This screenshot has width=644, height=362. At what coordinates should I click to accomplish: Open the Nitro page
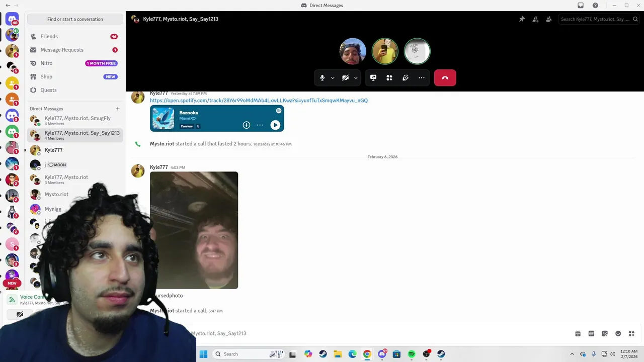point(75,63)
